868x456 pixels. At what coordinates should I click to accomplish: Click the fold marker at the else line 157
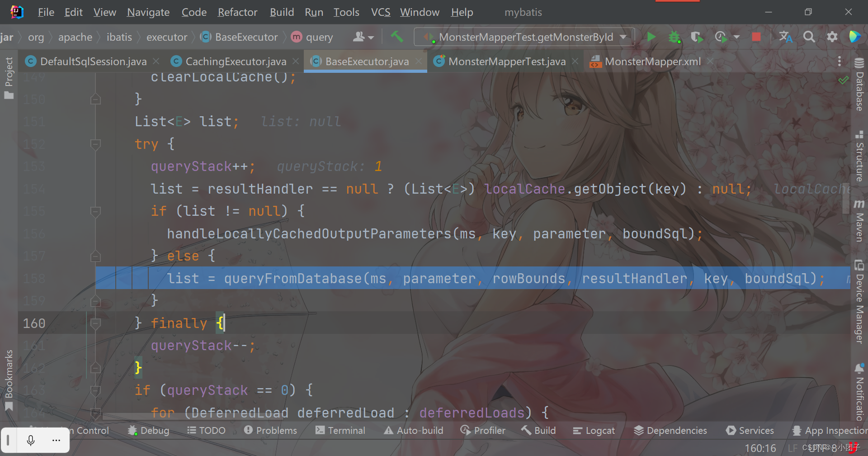tap(95, 256)
